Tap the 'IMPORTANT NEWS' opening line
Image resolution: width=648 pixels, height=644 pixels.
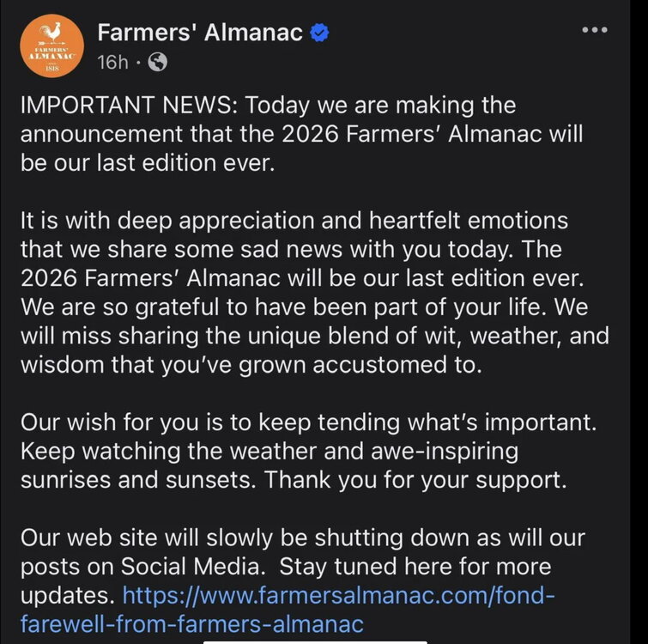[x=268, y=106]
